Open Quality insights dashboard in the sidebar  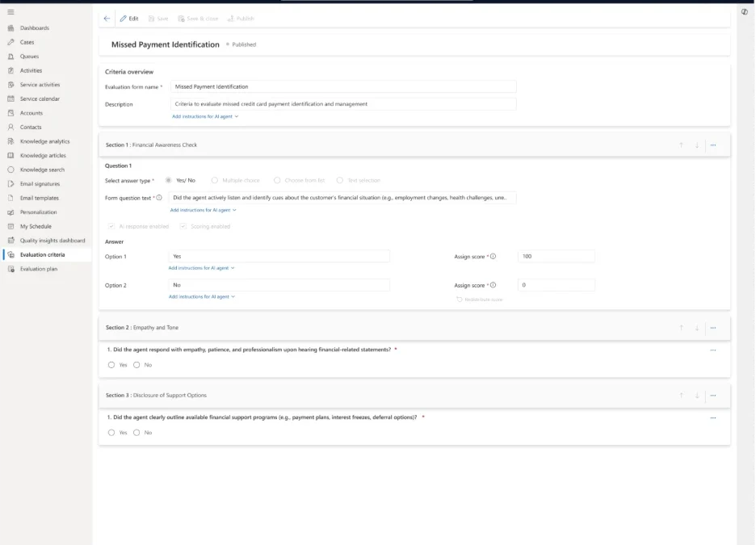(52, 241)
